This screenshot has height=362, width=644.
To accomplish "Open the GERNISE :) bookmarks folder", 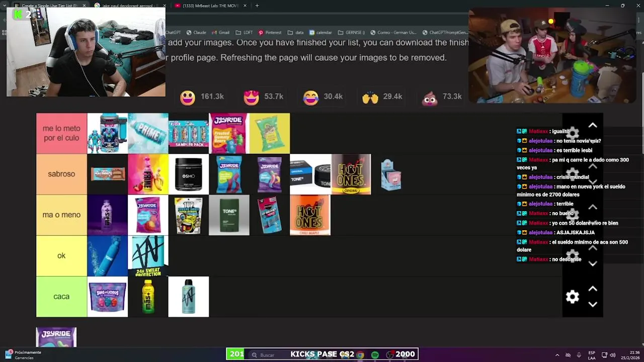I will click(x=351, y=32).
